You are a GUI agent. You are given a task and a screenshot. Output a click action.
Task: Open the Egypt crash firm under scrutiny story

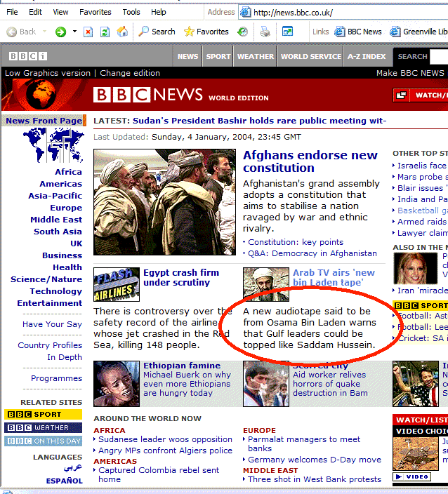[x=181, y=277]
